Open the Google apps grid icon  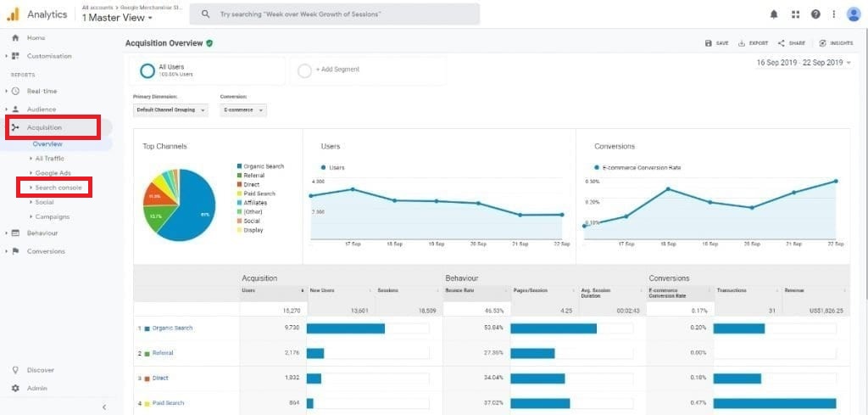[795, 14]
